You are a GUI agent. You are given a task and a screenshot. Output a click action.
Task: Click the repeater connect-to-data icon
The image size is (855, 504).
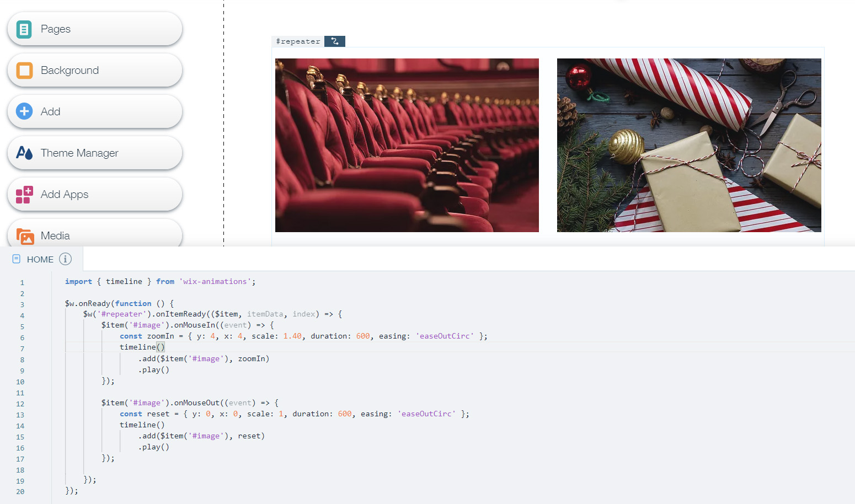(x=335, y=41)
